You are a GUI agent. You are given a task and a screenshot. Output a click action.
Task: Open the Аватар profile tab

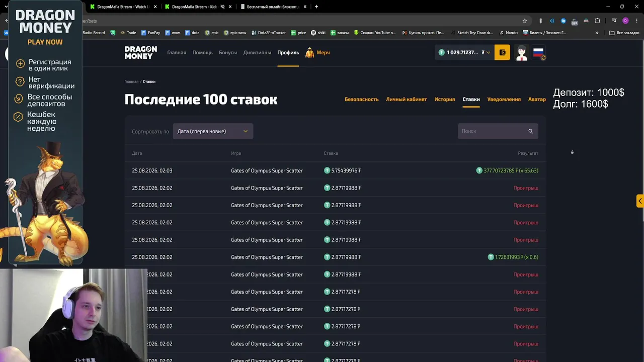537,100
